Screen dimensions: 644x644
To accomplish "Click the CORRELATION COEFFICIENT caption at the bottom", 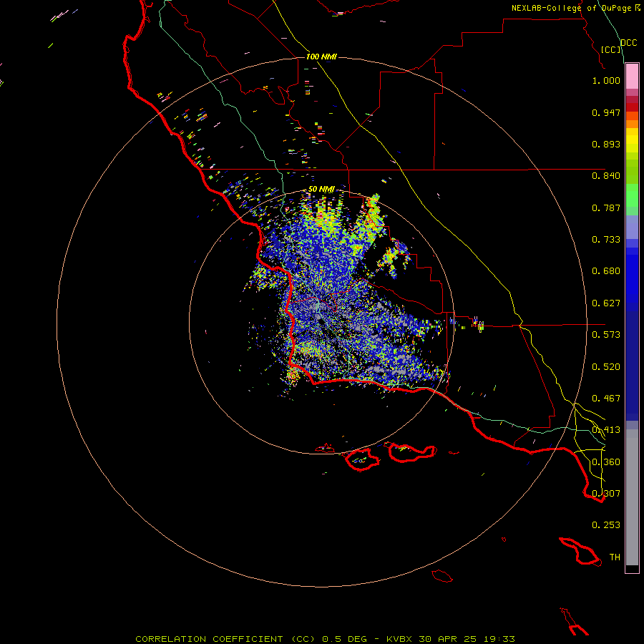I will (x=325, y=639).
